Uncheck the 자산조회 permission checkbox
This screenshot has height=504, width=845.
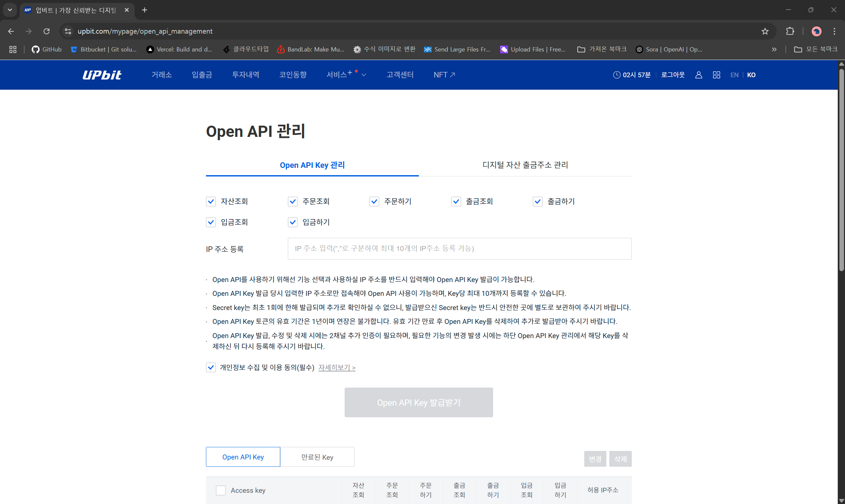click(211, 202)
